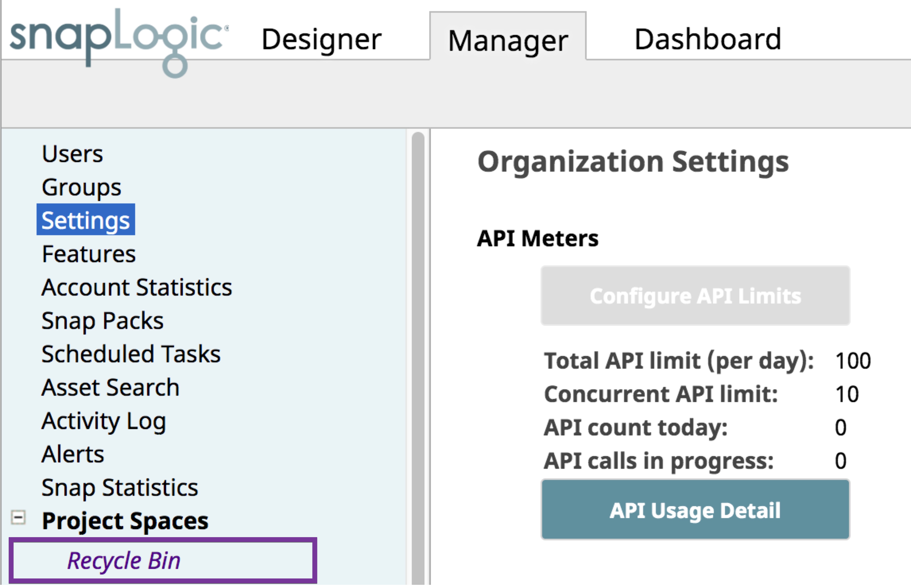Open the Alerts section

tap(73, 454)
